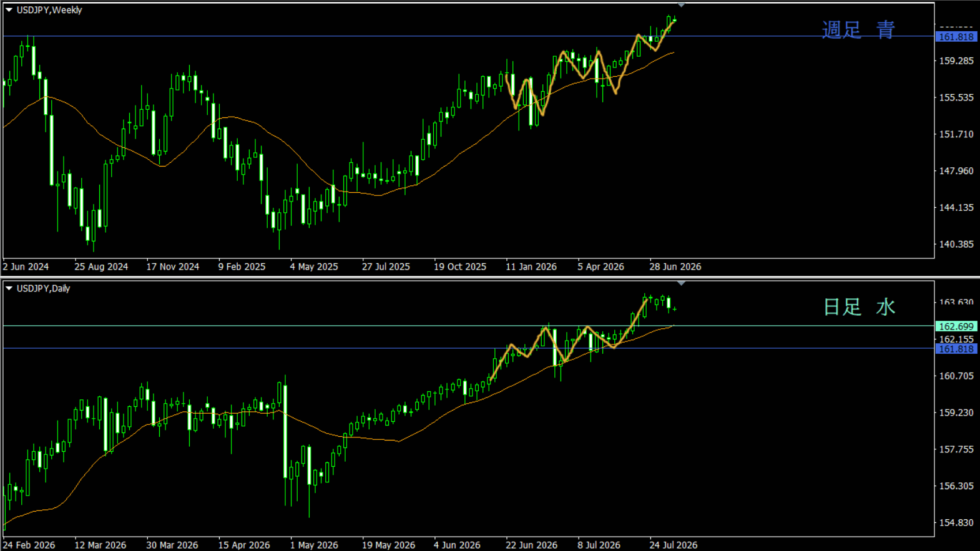Click the 24 Feb 2026 date label
This screenshot has height=551, width=980.
point(29,545)
